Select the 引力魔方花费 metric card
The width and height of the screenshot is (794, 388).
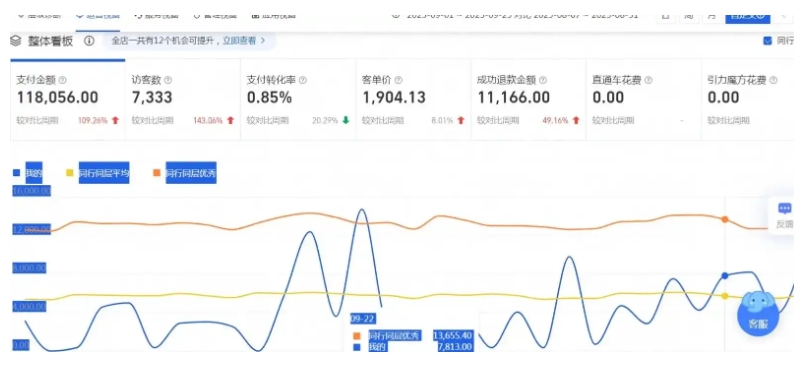pyautogui.click(x=747, y=100)
